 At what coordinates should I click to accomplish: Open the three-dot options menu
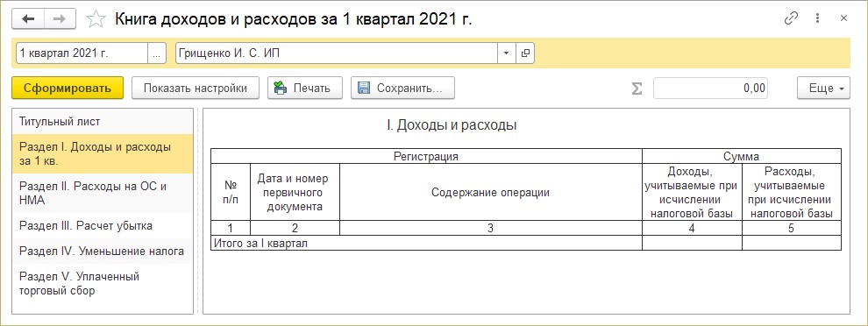[818, 18]
